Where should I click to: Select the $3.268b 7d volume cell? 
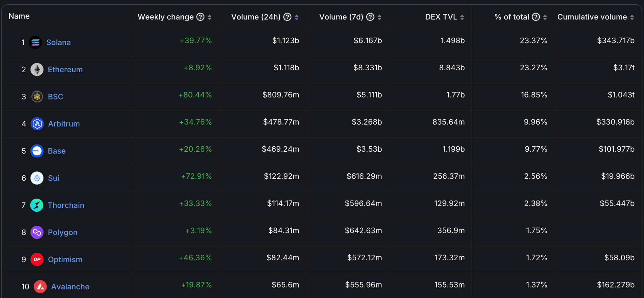tap(367, 122)
